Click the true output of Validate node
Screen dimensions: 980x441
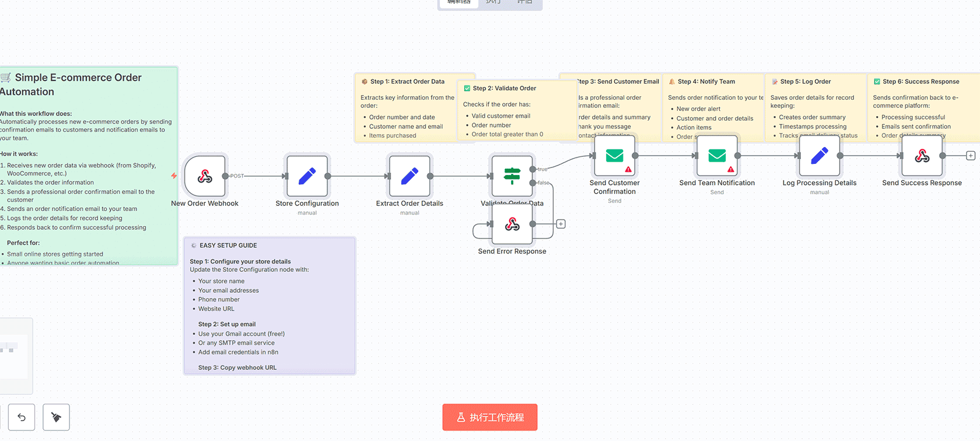(x=533, y=169)
